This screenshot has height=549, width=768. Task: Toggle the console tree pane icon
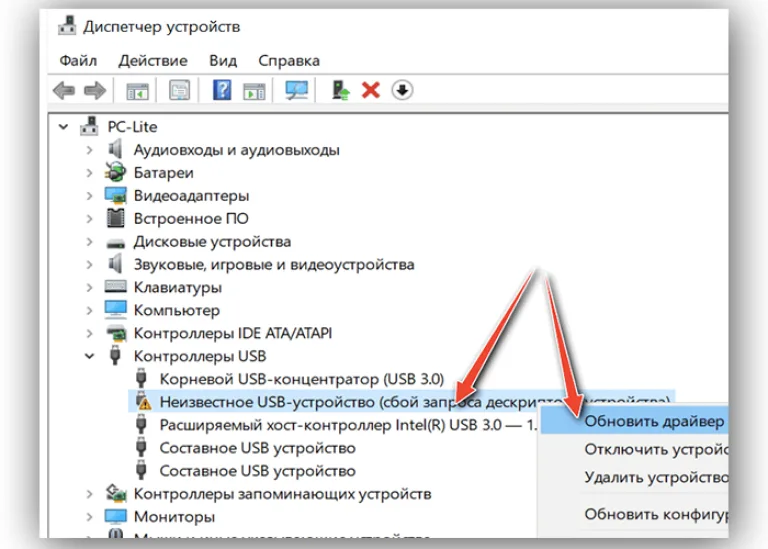click(137, 91)
